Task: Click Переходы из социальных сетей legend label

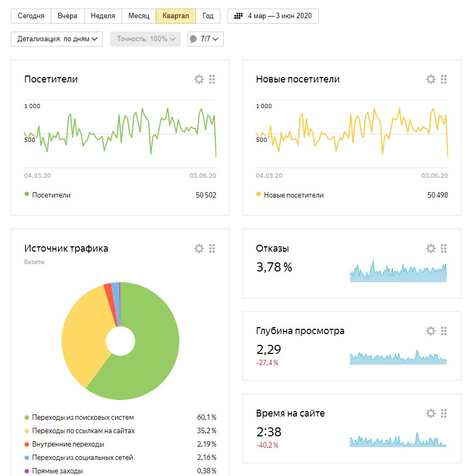Action: tap(82, 457)
